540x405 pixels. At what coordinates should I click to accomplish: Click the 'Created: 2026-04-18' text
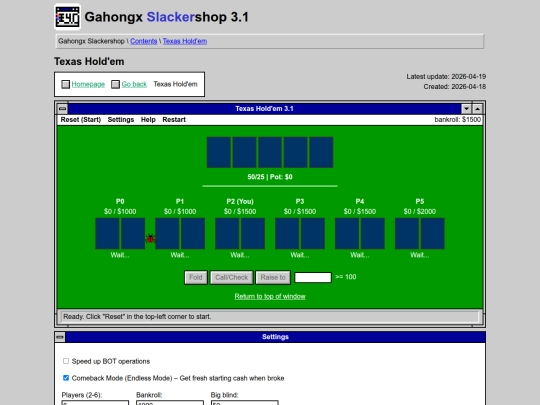[455, 87]
